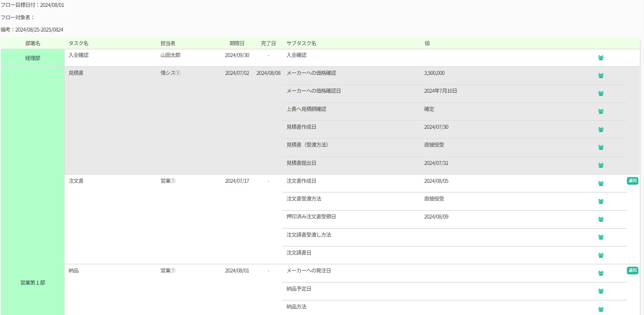Click the 山田太郎 assignee cell
The height and width of the screenshot is (315, 644).
click(x=170, y=55)
